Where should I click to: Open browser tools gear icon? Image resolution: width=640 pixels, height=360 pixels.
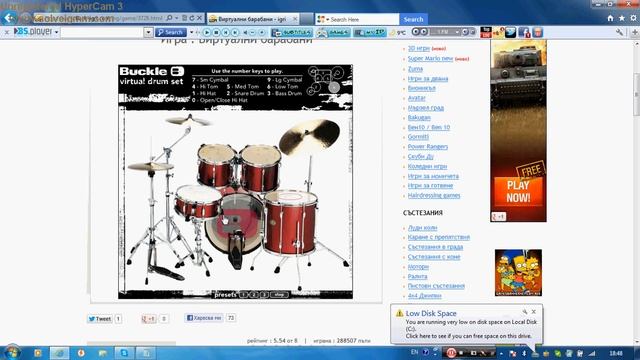point(633,18)
